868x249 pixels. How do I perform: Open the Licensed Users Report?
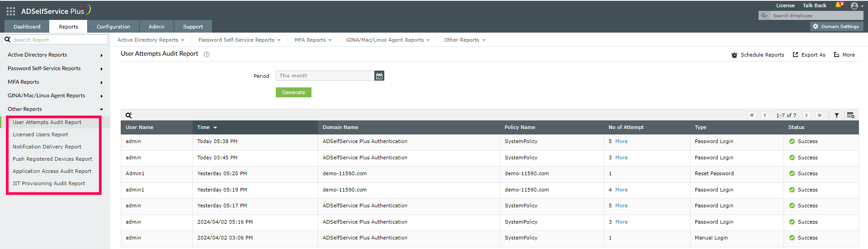40,134
